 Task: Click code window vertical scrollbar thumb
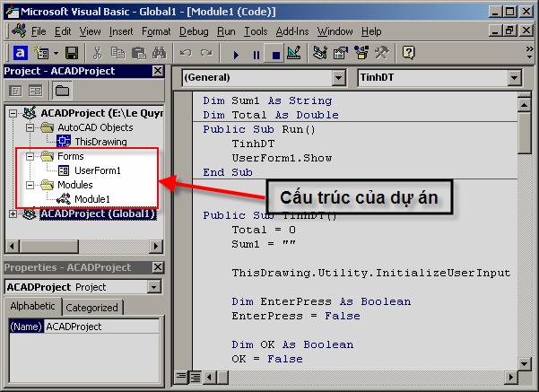pyautogui.click(x=525, y=133)
